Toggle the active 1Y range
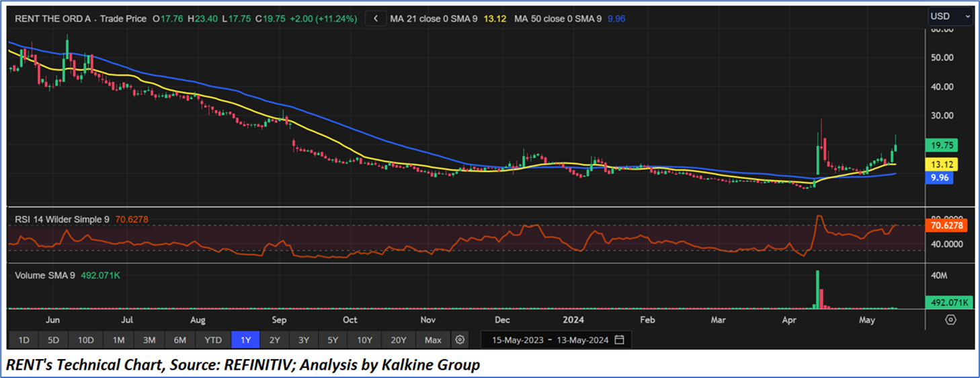 pos(245,340)
